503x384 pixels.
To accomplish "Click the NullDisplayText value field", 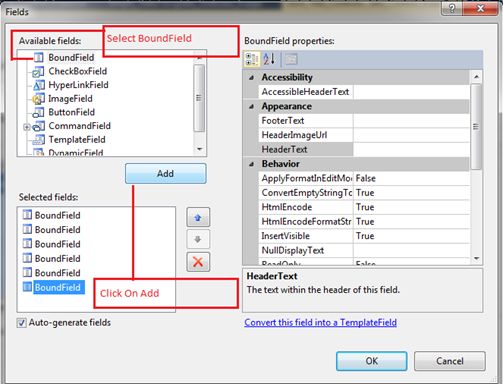I will [412, 250].
